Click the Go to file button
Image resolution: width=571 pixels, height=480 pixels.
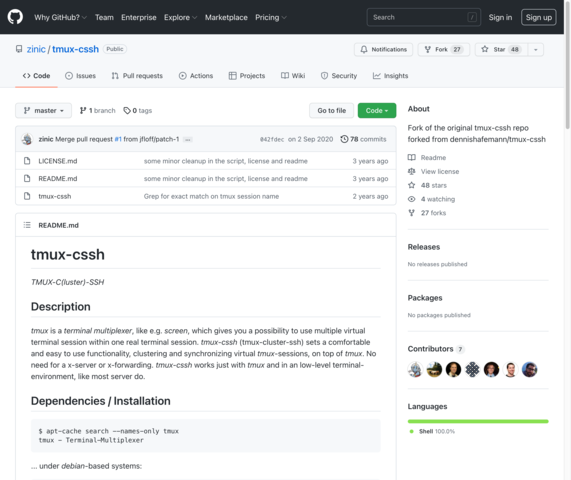point(332,110)
